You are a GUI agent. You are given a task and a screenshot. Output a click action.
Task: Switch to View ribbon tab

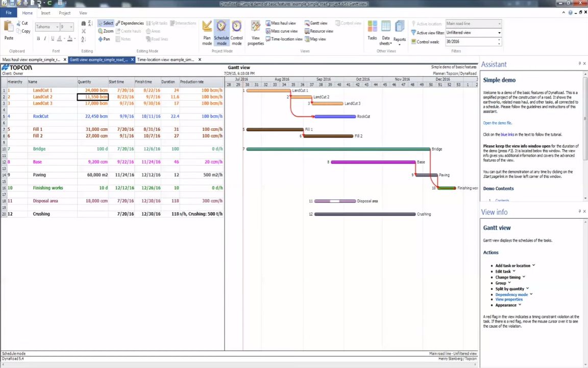[83, 13]
